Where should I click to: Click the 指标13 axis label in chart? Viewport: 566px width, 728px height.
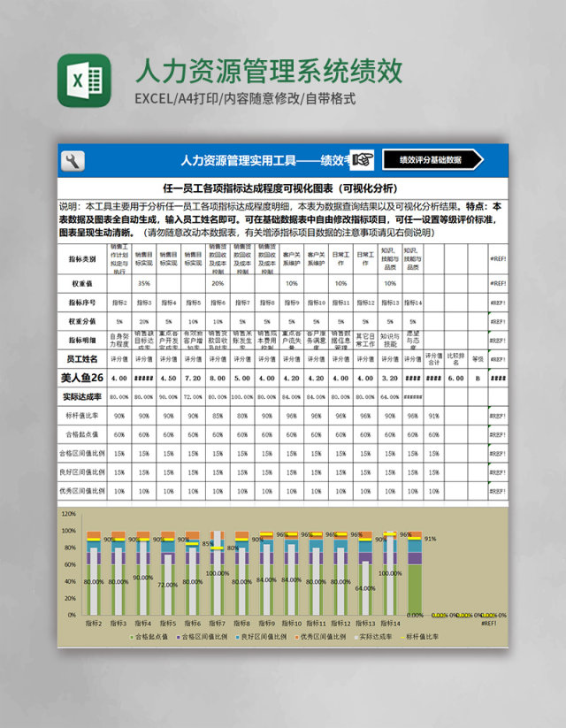(x=365, y=623)
